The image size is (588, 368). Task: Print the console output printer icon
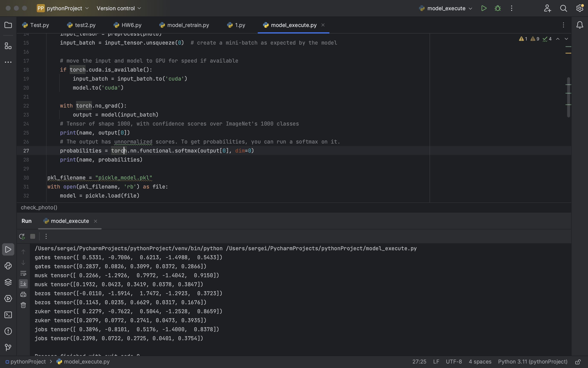pyautogui.click(x=23, y=294)
